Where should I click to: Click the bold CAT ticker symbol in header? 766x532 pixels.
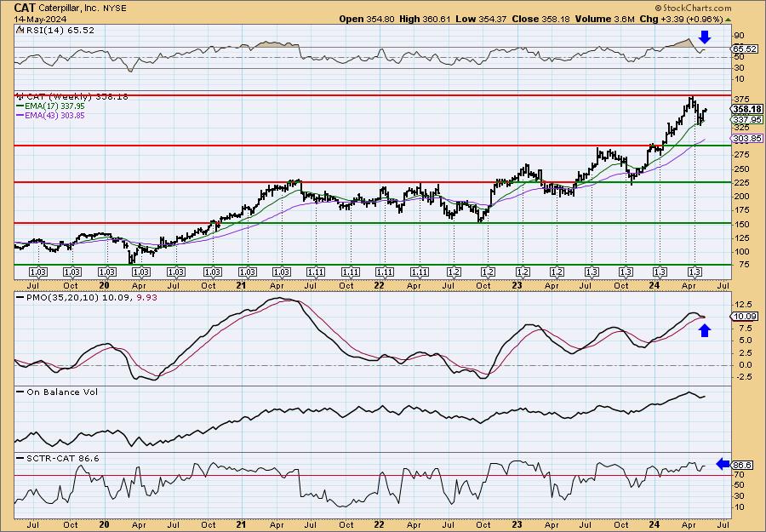[25, 8]
